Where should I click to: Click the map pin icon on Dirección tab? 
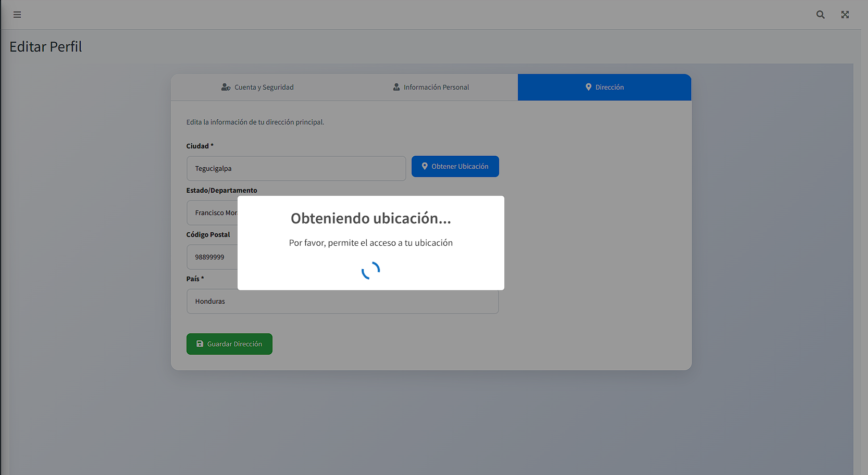coord(588,87)
